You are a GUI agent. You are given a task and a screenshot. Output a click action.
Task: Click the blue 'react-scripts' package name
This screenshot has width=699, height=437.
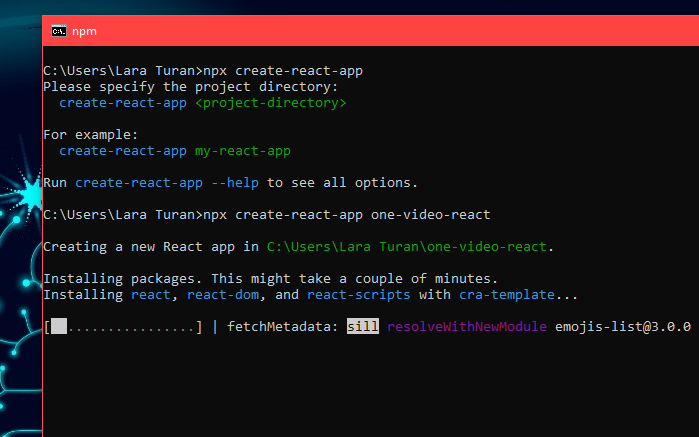[x=358, y=295]
